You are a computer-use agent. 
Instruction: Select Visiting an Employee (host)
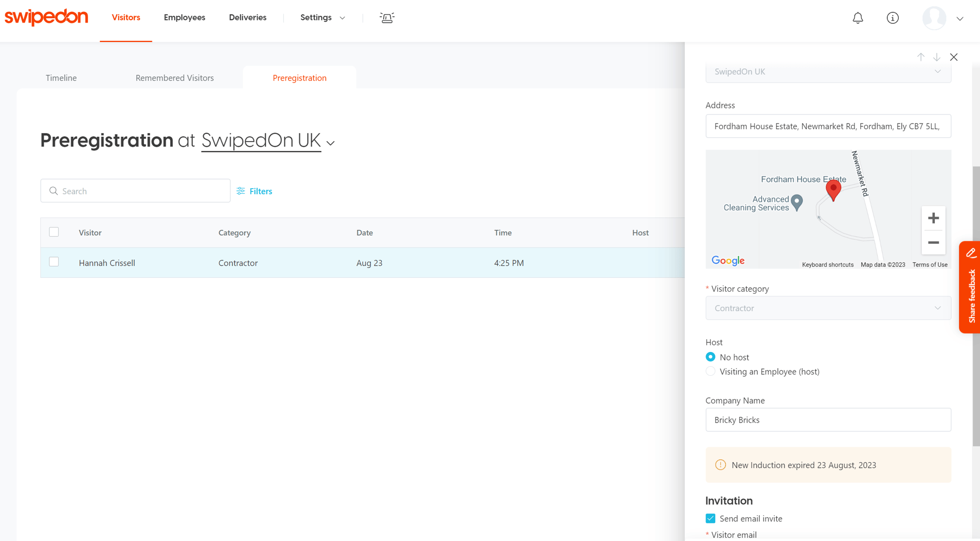(710, 371)
